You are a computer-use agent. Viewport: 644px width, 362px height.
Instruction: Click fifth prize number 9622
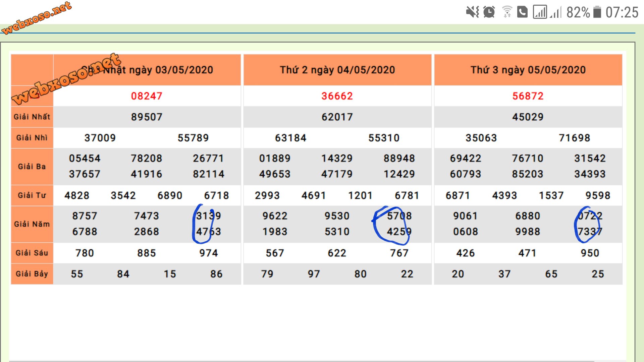click(275, 216)
